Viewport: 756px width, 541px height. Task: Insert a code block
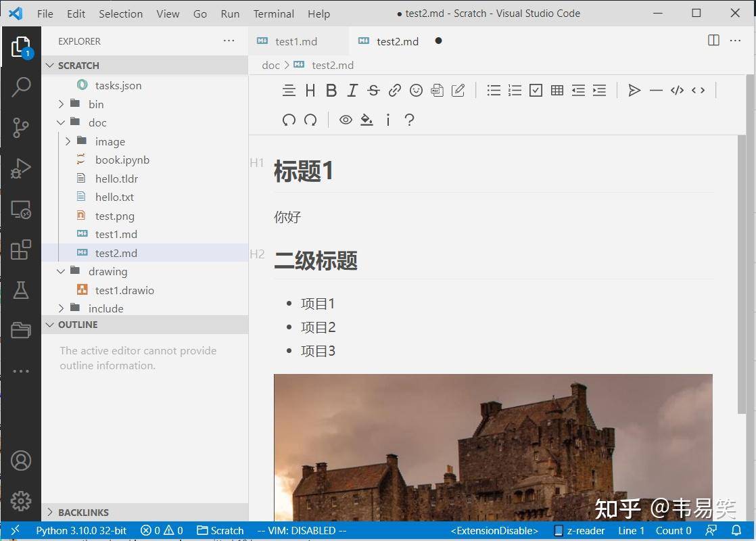[x=677, y=90]
